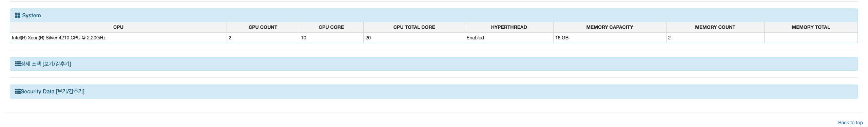Select the CPU CORE column header
The width and height of the screenshot is (868, 127).
(x=331, y=27)
